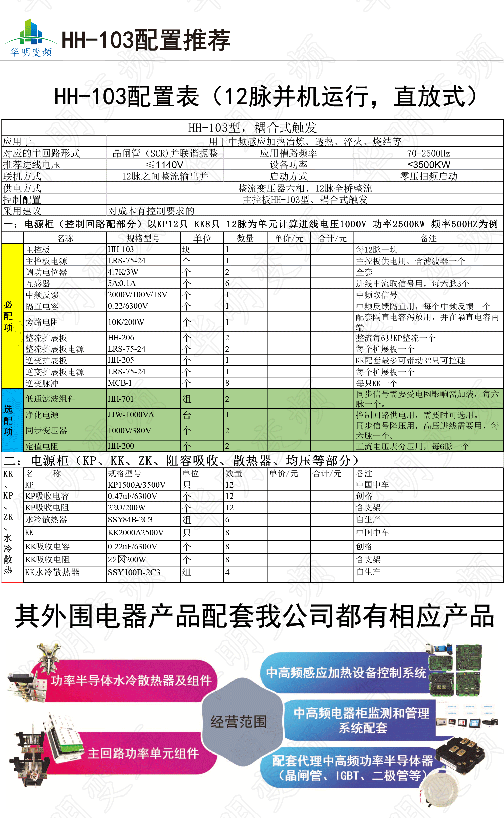The image size is (504, 818).
Task: Select spec KP1500A/3500V in the KP row
Action: click(x=137, y=485)
